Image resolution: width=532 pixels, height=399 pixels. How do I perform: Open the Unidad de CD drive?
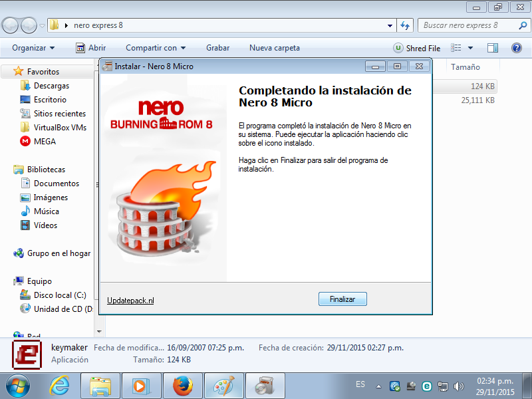(x=63, y=309)
